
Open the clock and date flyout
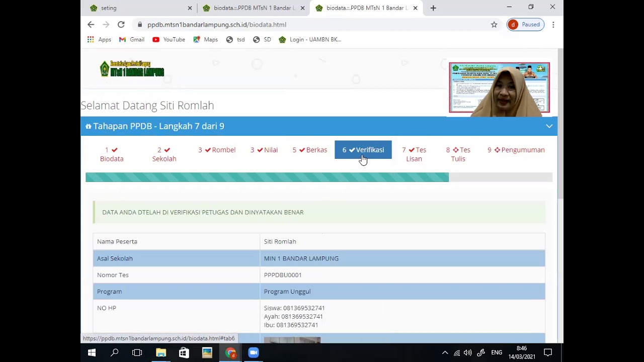522,352
